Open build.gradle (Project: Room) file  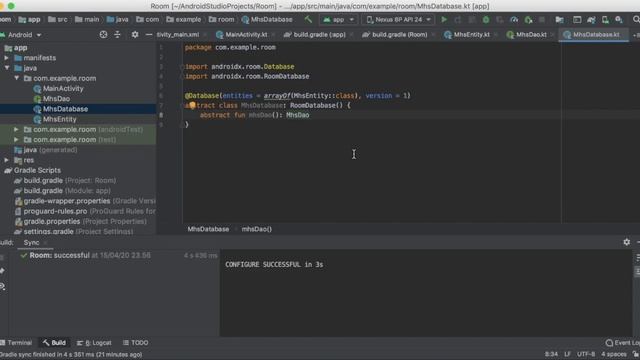(69, 180)
